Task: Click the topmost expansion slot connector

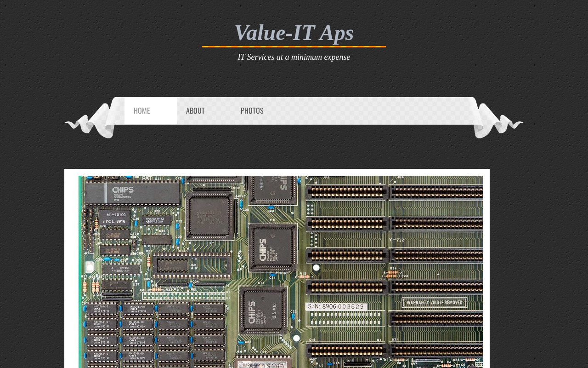Action: [x=347, y=191]
